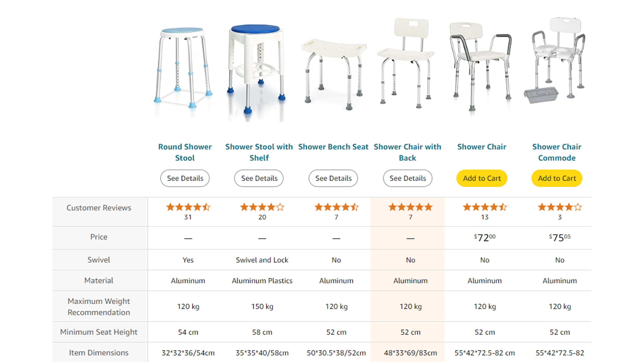
Task: Open the Shower Chair Commode product image
Action: tap(556, 60)
